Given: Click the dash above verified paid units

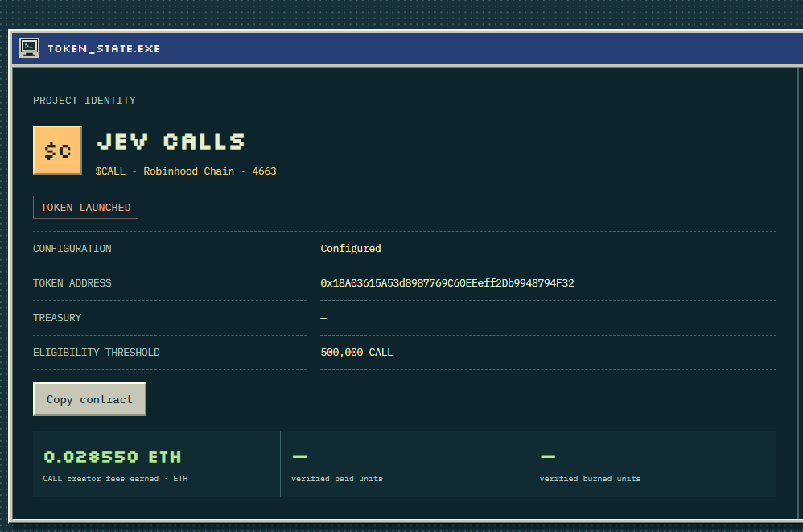Looking at the screenshot, I should 299,456.
